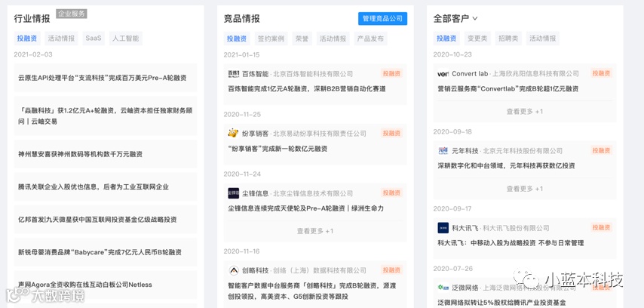
Task: Open 百炼智能完成1亿元A轮融资 news
Action: coord(307,89)
